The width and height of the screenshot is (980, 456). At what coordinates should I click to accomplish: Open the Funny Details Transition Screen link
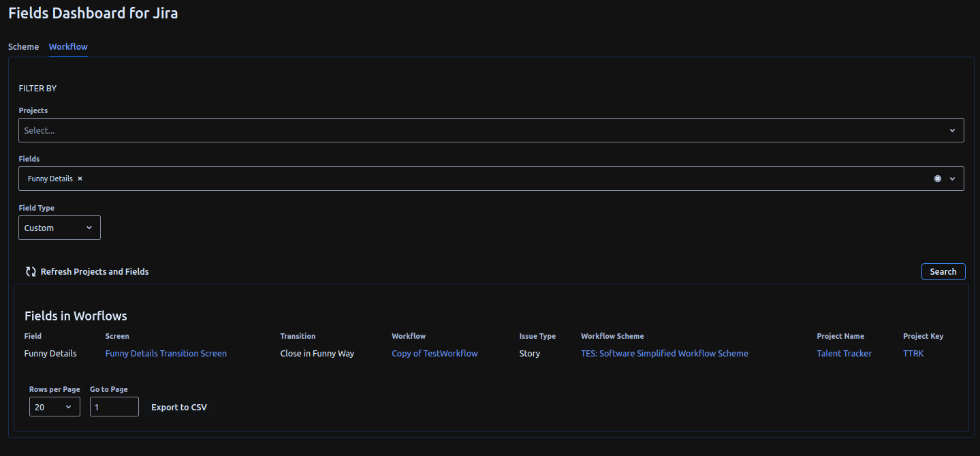coord(165,353)
